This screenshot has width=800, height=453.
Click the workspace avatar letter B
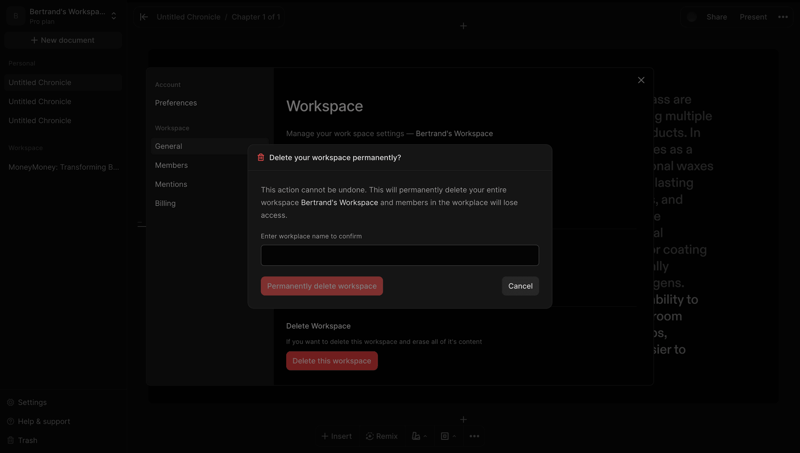[16, 16]
